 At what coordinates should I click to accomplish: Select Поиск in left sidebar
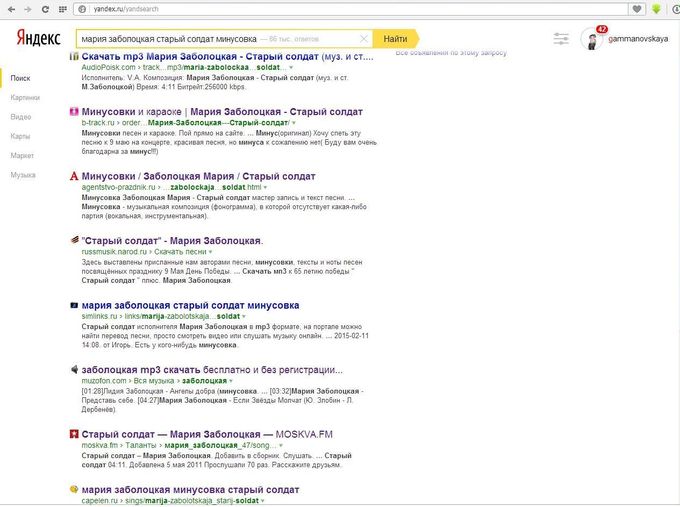click(x=20, y=78)
